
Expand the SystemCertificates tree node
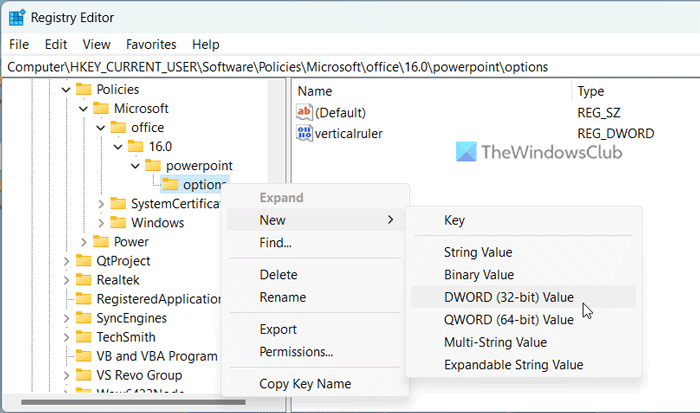[101, 204]
